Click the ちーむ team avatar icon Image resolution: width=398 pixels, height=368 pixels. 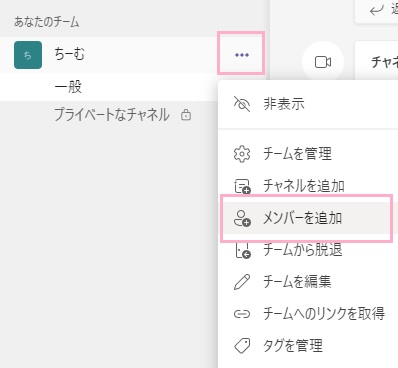[x=28, y=55]
